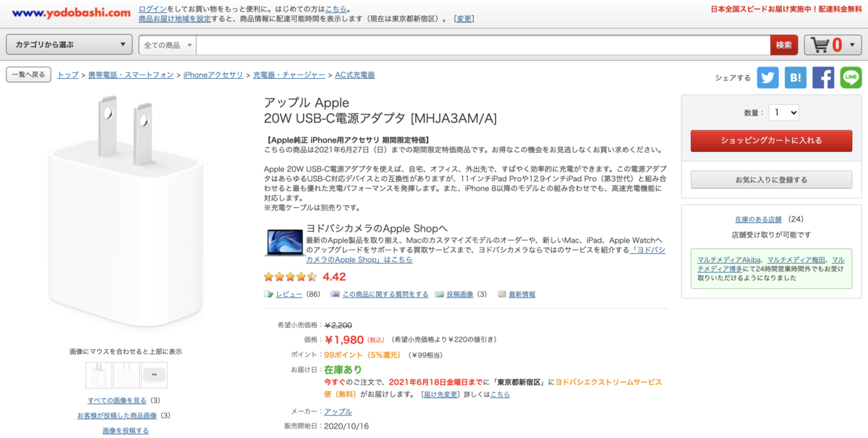Viewport: 868px width, 438px height.
Task: Share the product on LINE
Action: (x=851, y=77)
